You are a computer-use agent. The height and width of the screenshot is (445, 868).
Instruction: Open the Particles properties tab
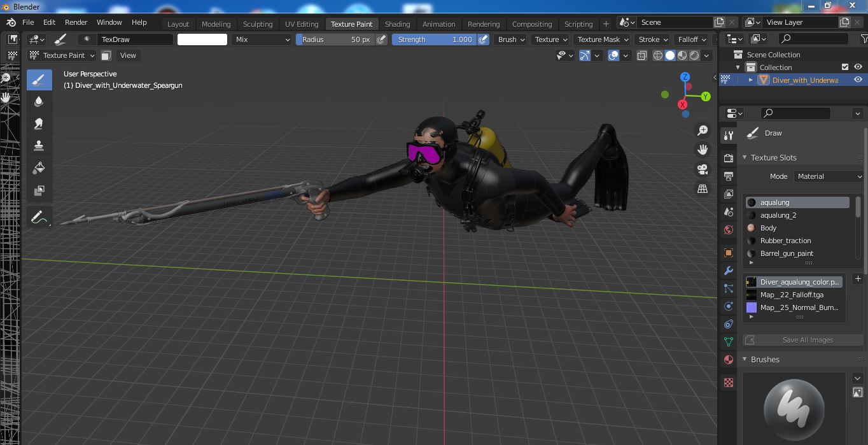tap(729, 288)
